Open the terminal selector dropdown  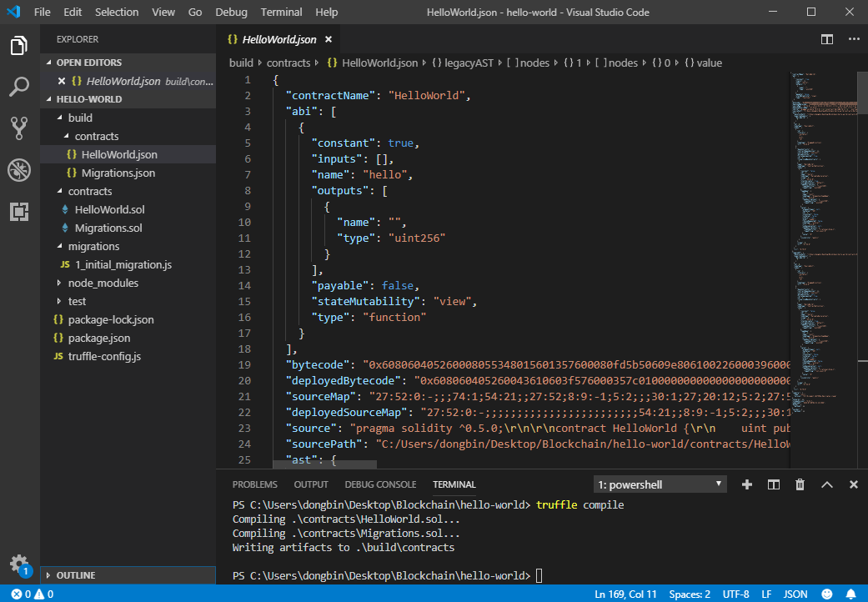pos(660,484)
